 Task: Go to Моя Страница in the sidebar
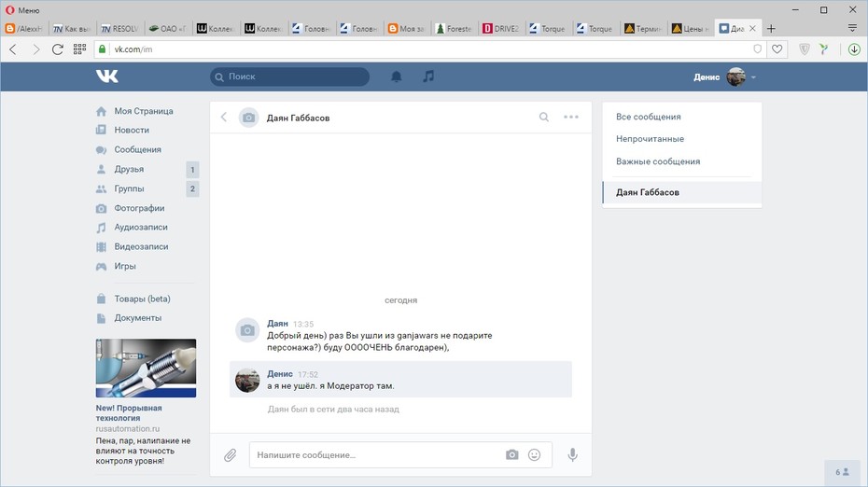point(144,111)
